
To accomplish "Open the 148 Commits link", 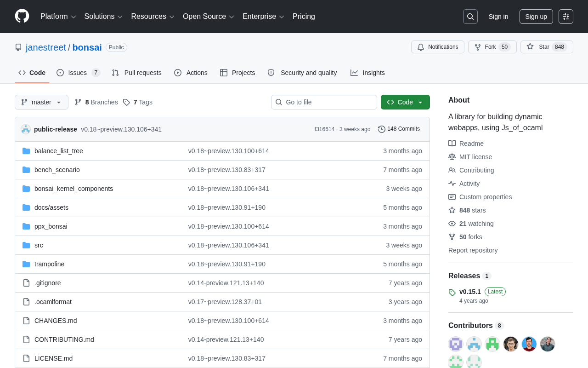I will point(399,129).
